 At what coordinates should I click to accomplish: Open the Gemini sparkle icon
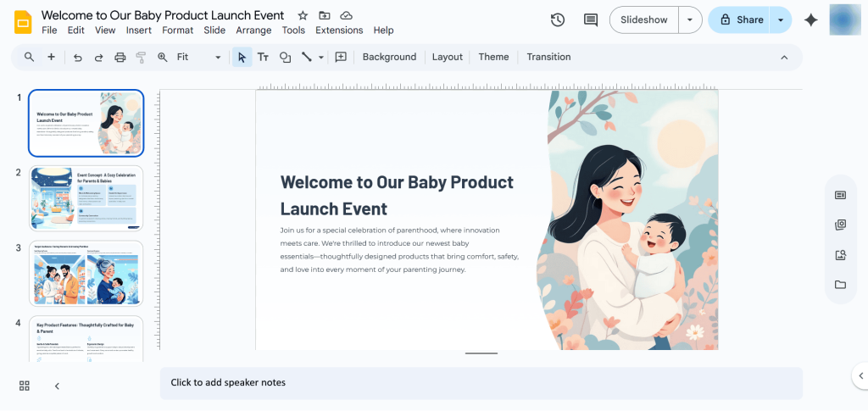pos(810,20)
